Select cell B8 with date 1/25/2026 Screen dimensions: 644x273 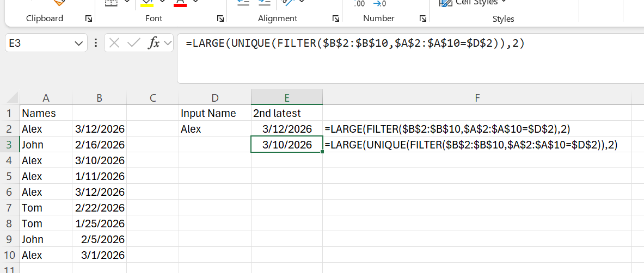tap(100, 224)
